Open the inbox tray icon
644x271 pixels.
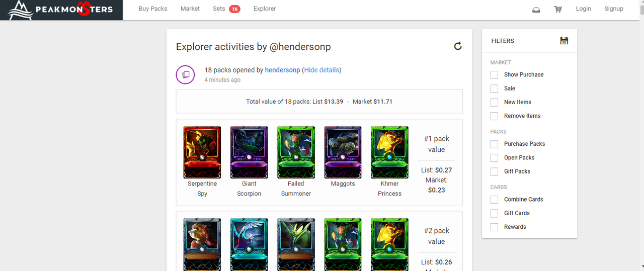tap(536, 9)
